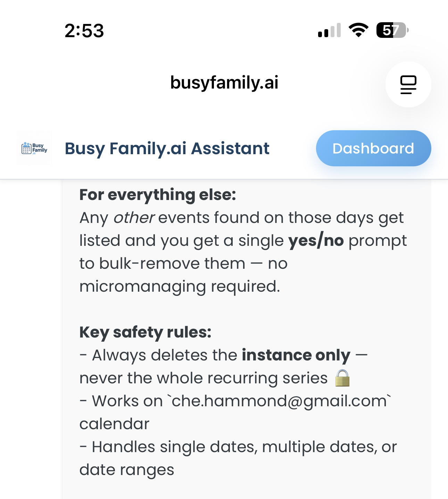Viewport: 448px width, 499px height.
Task: Tap the 'Handles single dates' bullet line
Action: [238, 447]
